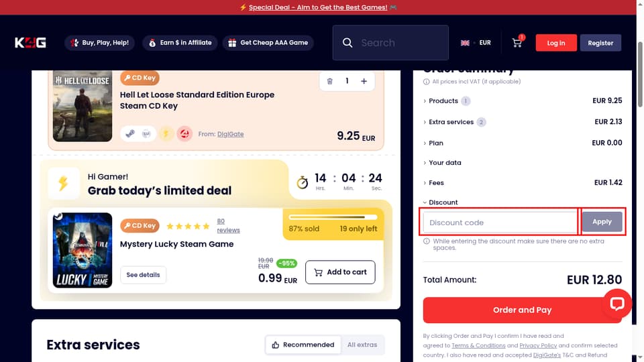The width and height of the screenshot is (644, 362).
Task: Expand the Plan summary row
Action: 523,143
